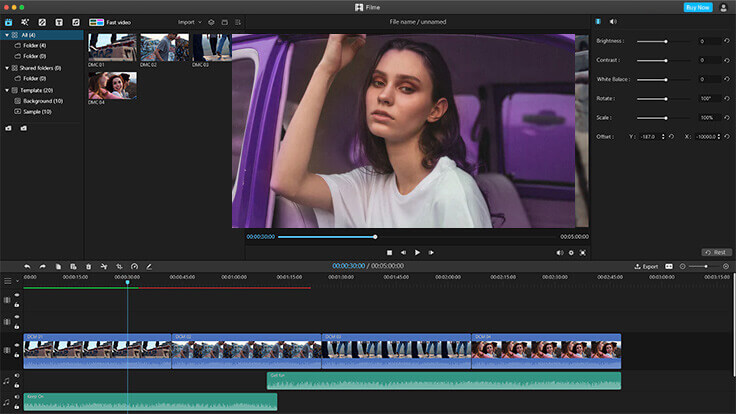Screen dimensions: 736x414
Task: Enter fullscreen preview mode
Action: tap(583, 253)
